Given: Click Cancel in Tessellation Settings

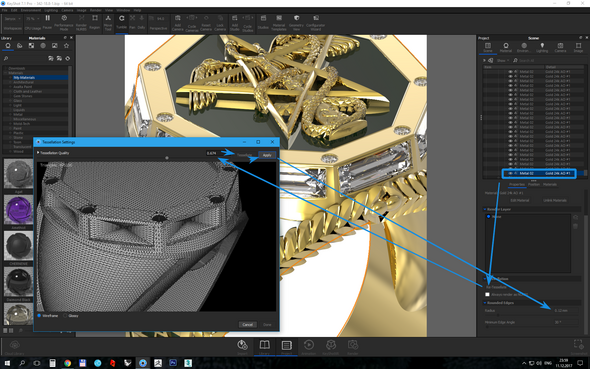Looking at the screenshot, I should pos(247,324).
